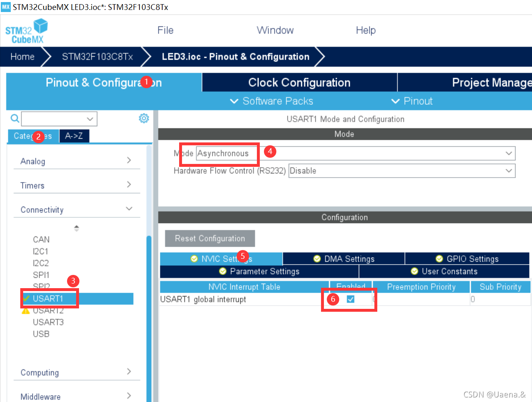Click the Sub Priority value cell
Screen dimensions: 532x402
coord(500,299)
